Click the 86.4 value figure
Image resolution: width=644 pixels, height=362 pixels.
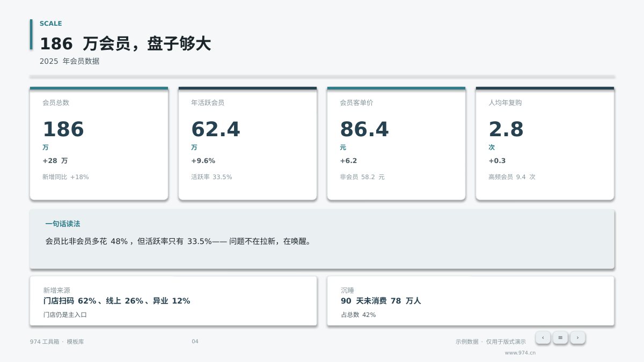[364, 129]
